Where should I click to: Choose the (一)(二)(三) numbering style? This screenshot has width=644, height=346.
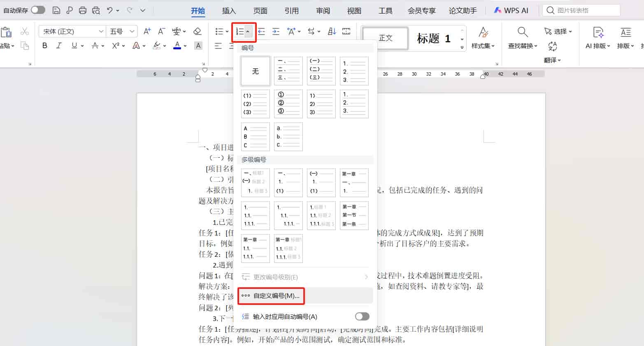(x=321, y=71)
